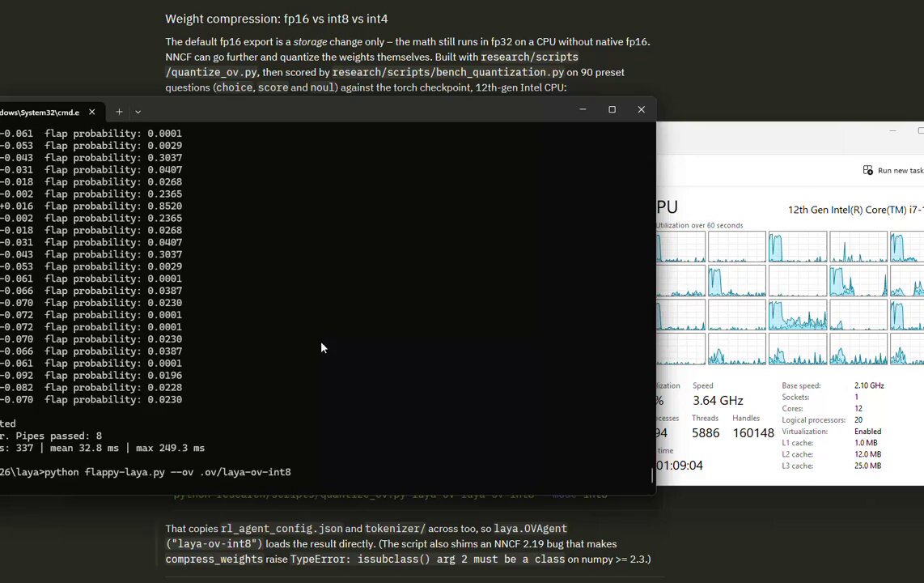Viewport: 924px width, 583px height.
Task: Click the research/scripts/bench_quantization.py code text
Action: point(448,72)
